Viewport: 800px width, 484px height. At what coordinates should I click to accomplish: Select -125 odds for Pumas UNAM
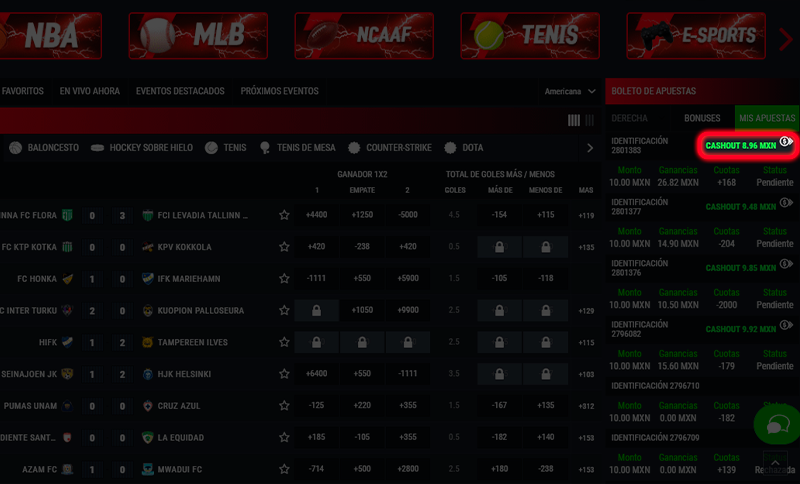(x=316, y=405)
